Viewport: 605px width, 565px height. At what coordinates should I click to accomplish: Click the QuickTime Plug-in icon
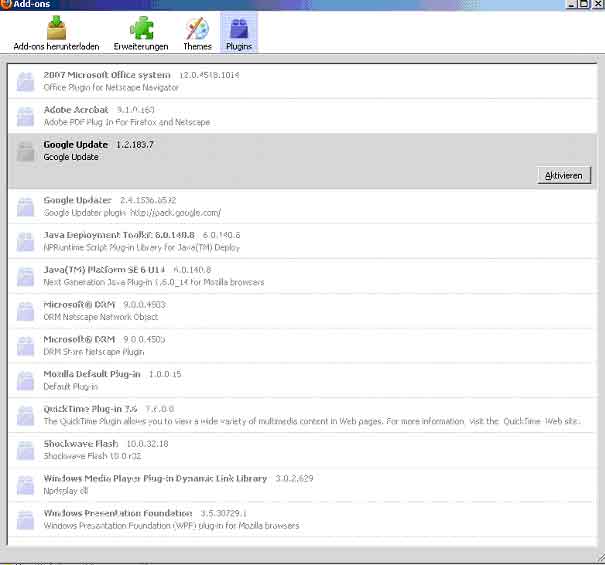coord(25,415)
